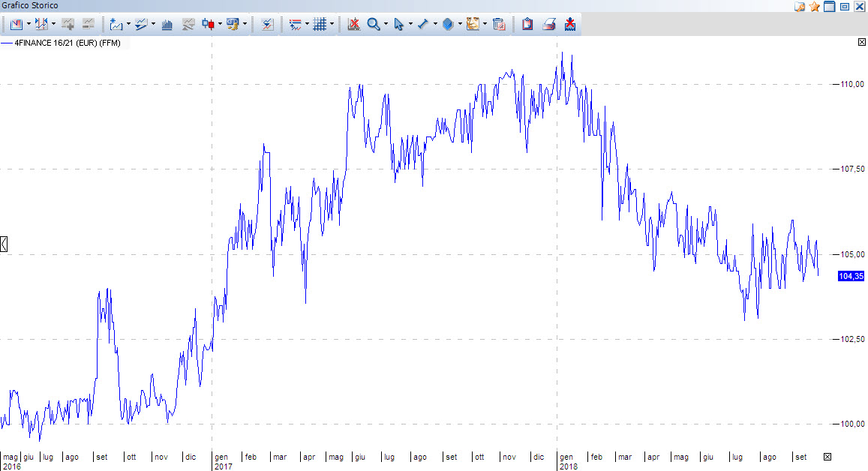Click the clipboard copy icon
Screen dimensions: 868x471
tap(527, 24)
